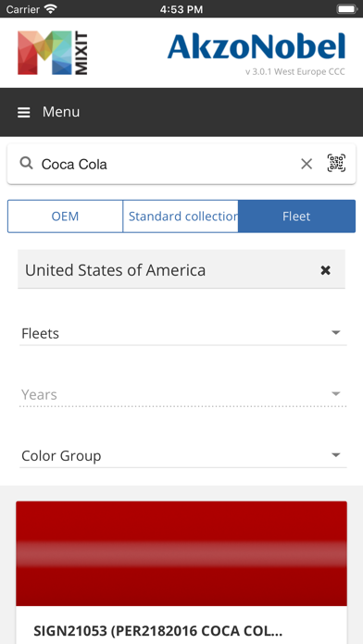
Task: Select the red color swatch result
Action: point(181,553)
